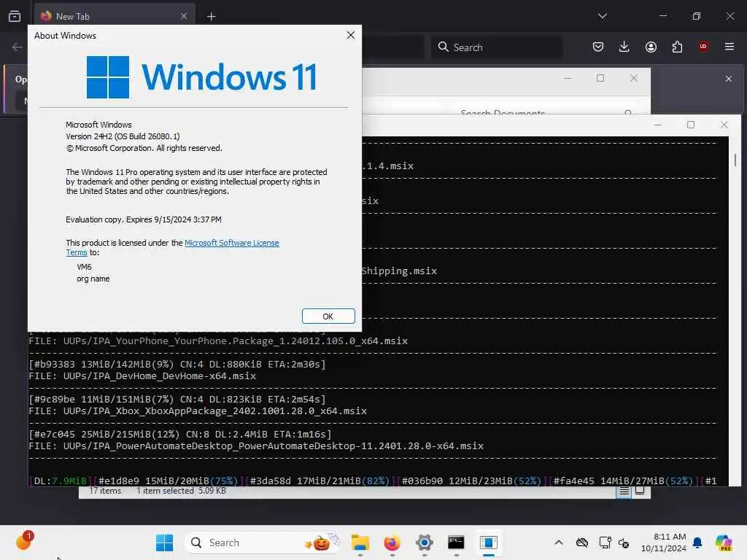
Task: Open Firefox from the taskbar
Action: click(392, 542)
